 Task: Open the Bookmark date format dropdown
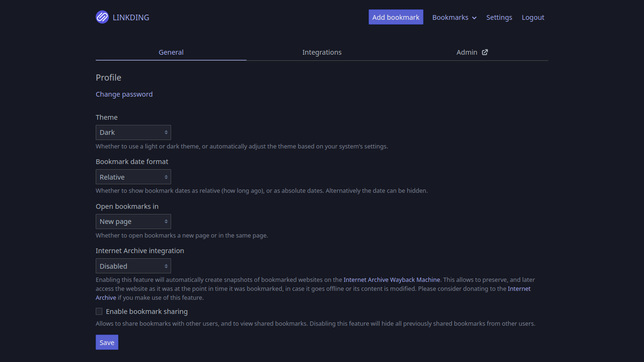(x=133, y=177)
